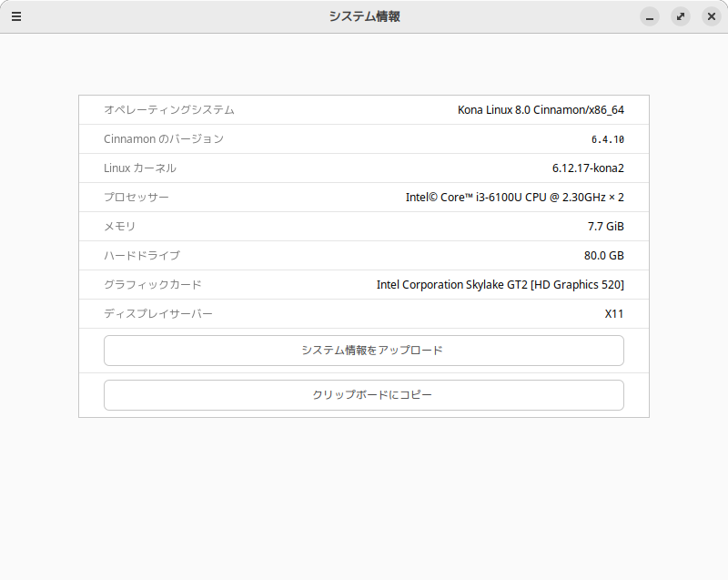The width and height of the screenshot is (728, 580).
Task: Click the processor value Intel Core i3-6100U
Action: tap(514, 198)
